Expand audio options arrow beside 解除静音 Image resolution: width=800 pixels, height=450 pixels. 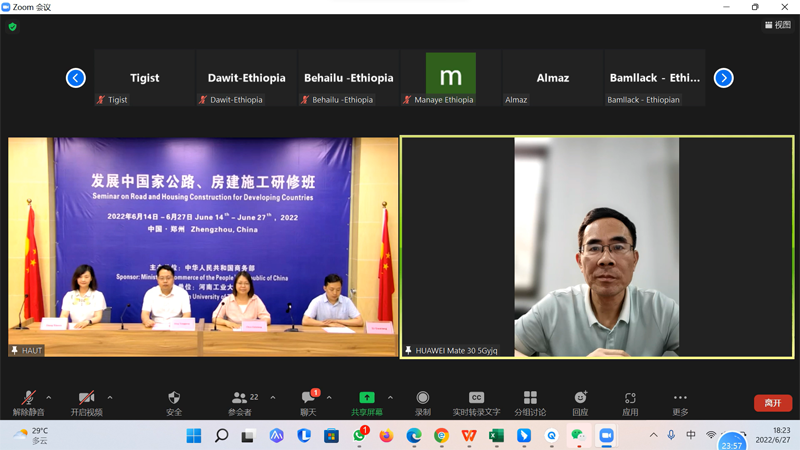[49, 397]
